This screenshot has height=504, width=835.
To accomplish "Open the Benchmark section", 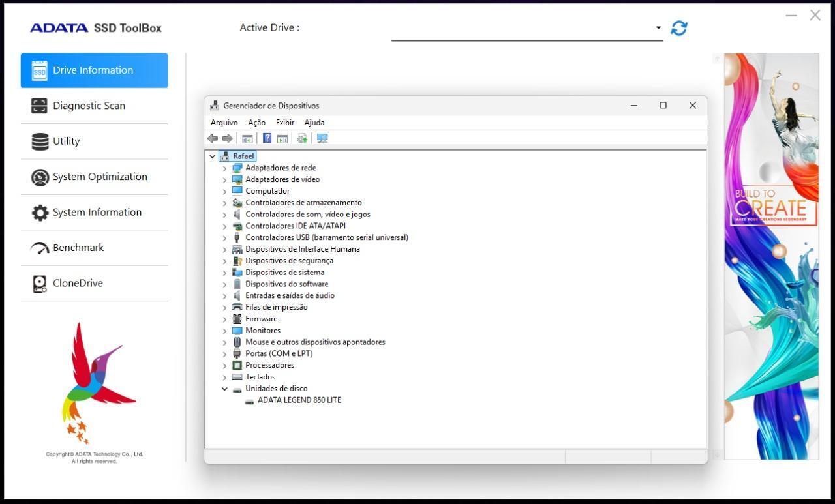I will (x=94, y=248).
